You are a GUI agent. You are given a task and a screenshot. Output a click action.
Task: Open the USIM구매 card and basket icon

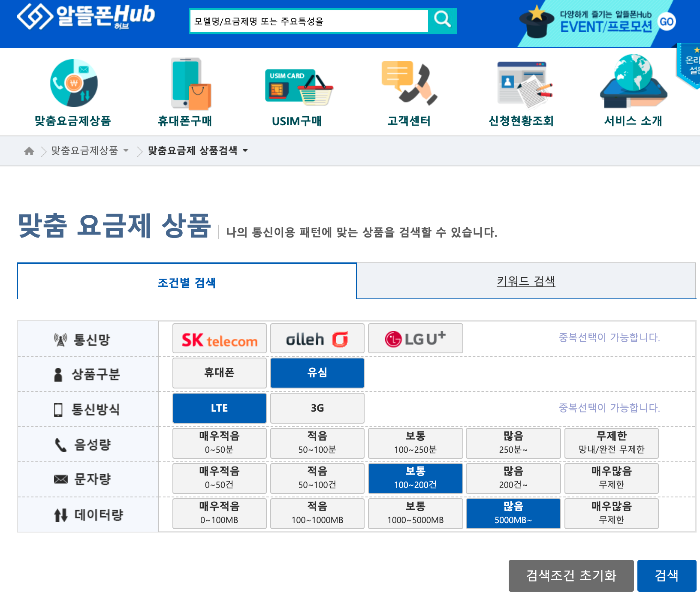pos(299,87)
